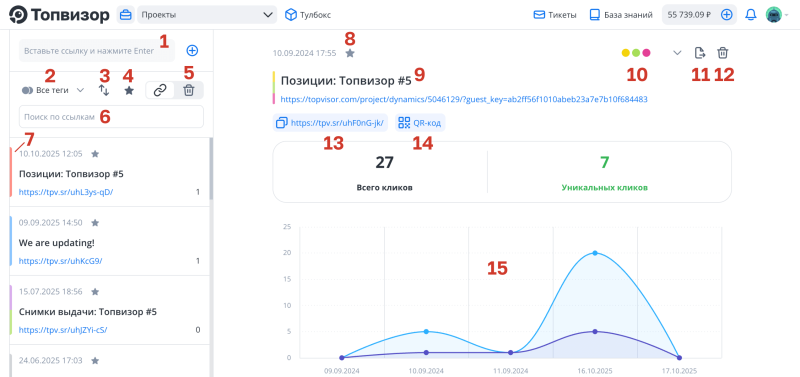Click the Уникальных кликов counter
Image resolution: width=800 pixels, height=377 pixels.
(x=605, y=173)
